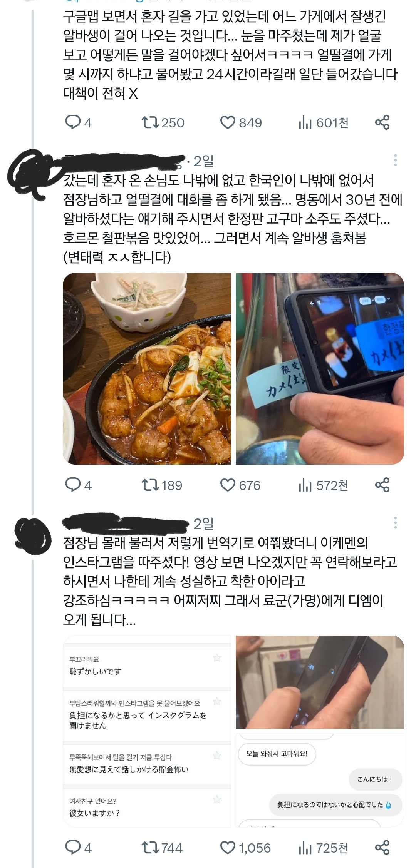Open the sizzling stir-fry food photo
This screenshot has height=868, width=416.
tap(147, 368)
